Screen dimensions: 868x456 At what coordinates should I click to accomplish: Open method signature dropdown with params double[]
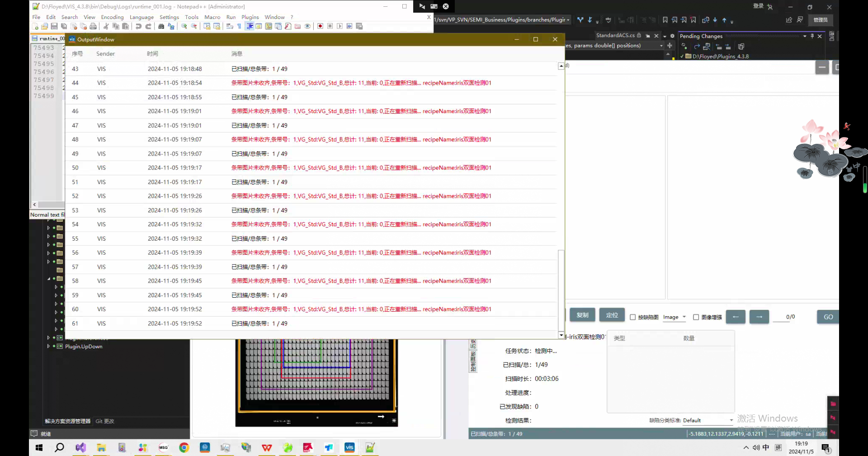661,46
